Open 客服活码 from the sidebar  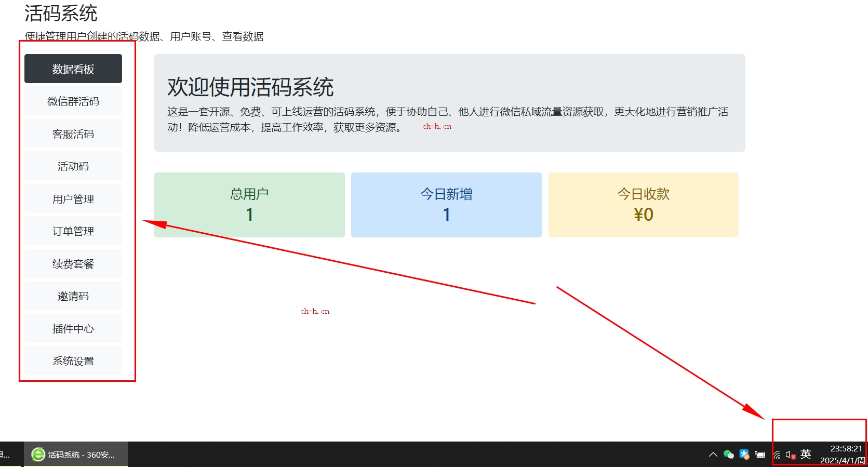tap(73, 134)
